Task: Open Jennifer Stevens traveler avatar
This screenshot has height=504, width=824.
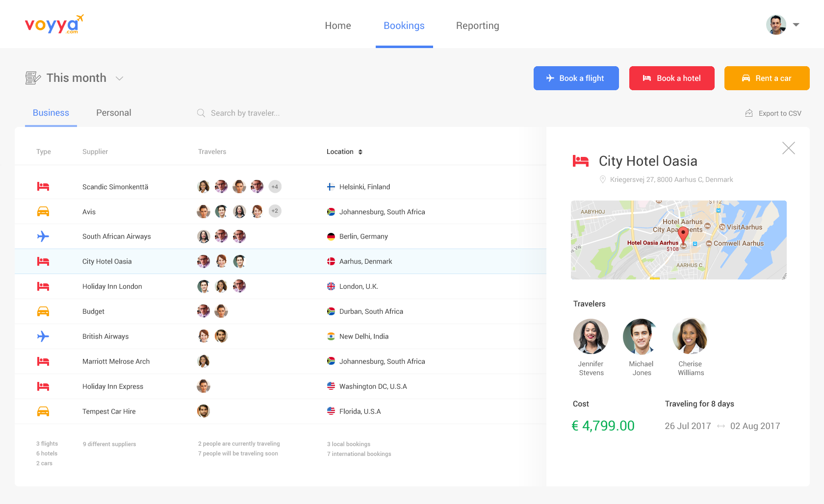Action: [x=591, y=336]
